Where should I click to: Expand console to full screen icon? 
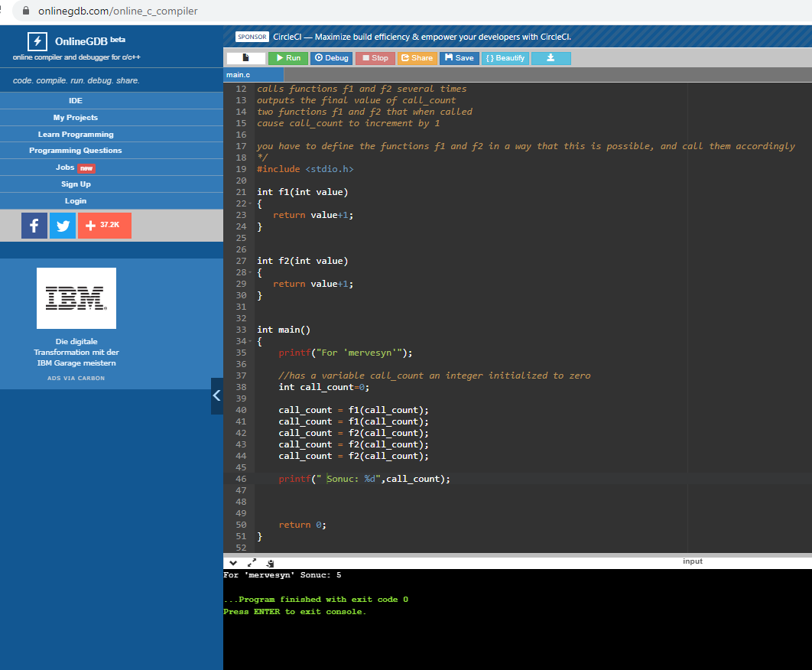252,563
